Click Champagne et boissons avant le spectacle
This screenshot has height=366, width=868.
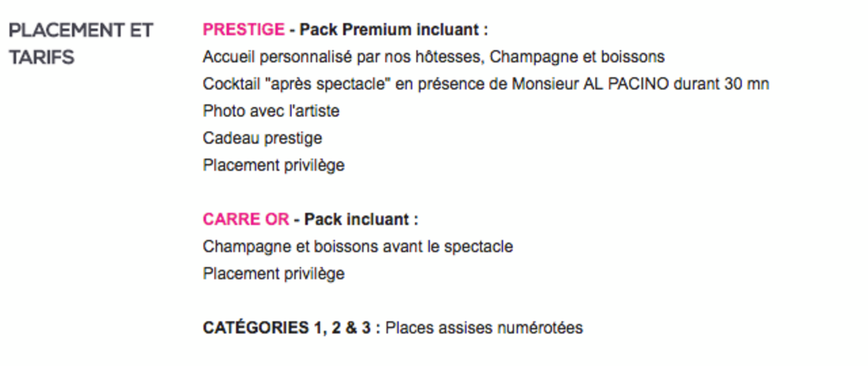pyautogui.click(x=358, y=247)
